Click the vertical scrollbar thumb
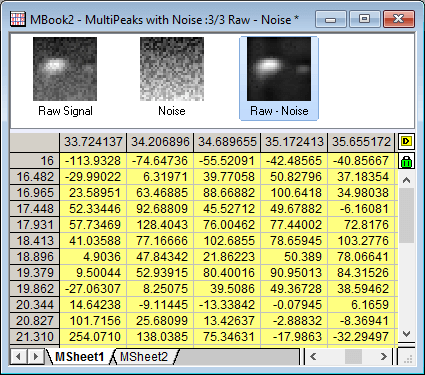Viewport: 425px width, 375px height. pyautogui.click(x=406, y=215)
